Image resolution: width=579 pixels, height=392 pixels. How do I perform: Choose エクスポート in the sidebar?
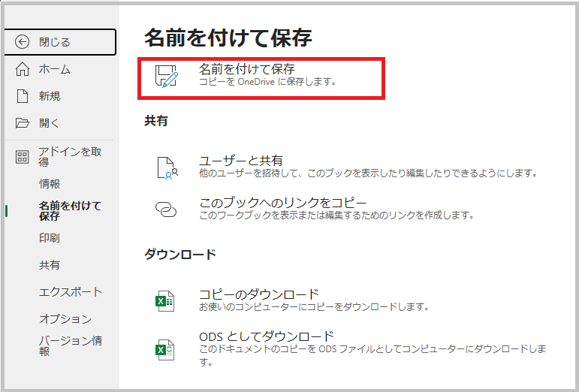[x=70, y=292]
